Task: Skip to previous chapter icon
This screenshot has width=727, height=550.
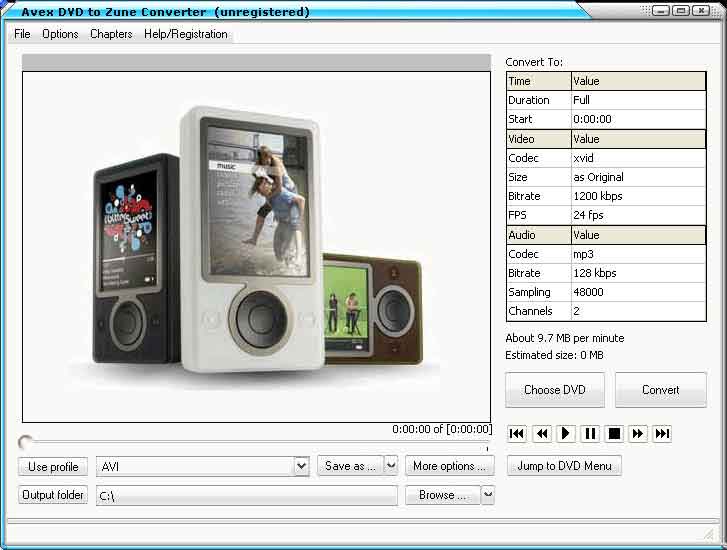Action: (x=516, y=433)
